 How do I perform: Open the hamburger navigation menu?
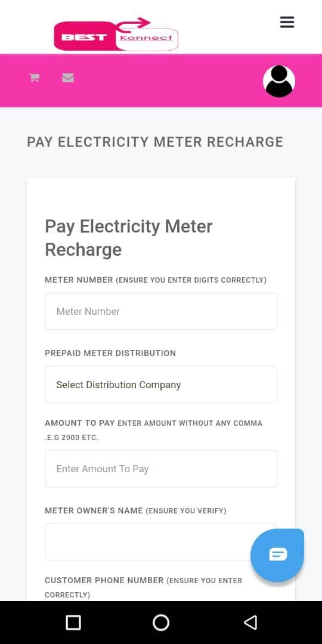pyautogui.click(x=287, y=22)
